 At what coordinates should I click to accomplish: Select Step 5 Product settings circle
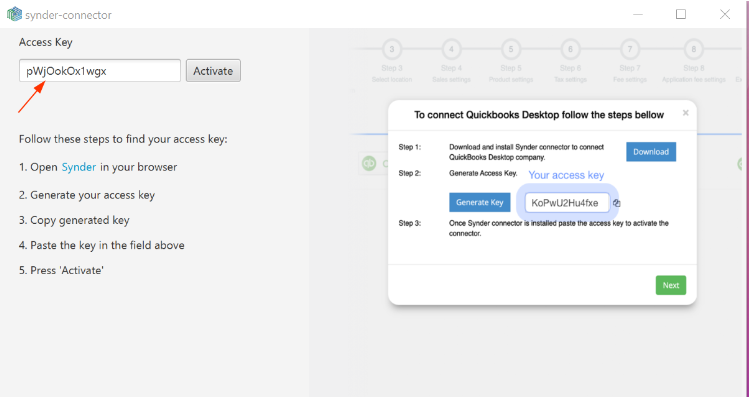click(511, 49)
